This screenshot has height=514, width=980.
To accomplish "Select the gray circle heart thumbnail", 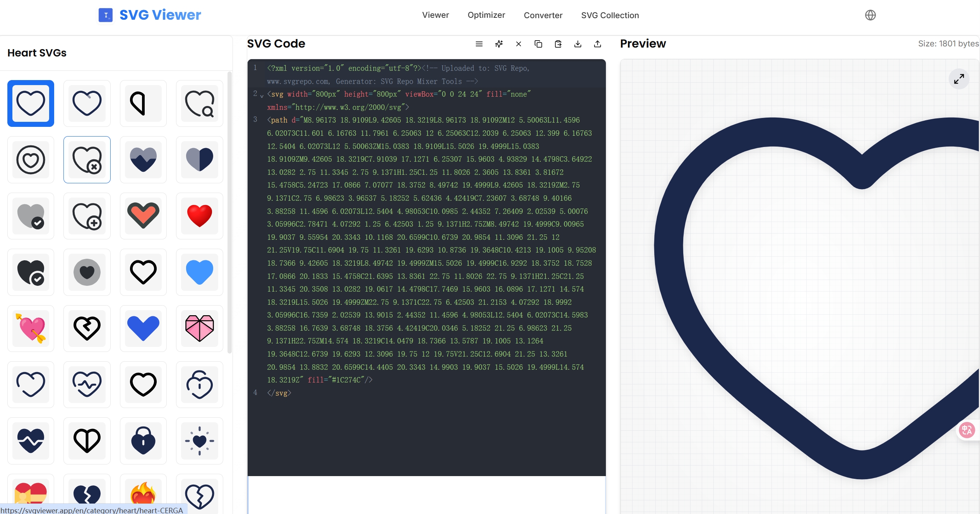I will coord(87,272).
